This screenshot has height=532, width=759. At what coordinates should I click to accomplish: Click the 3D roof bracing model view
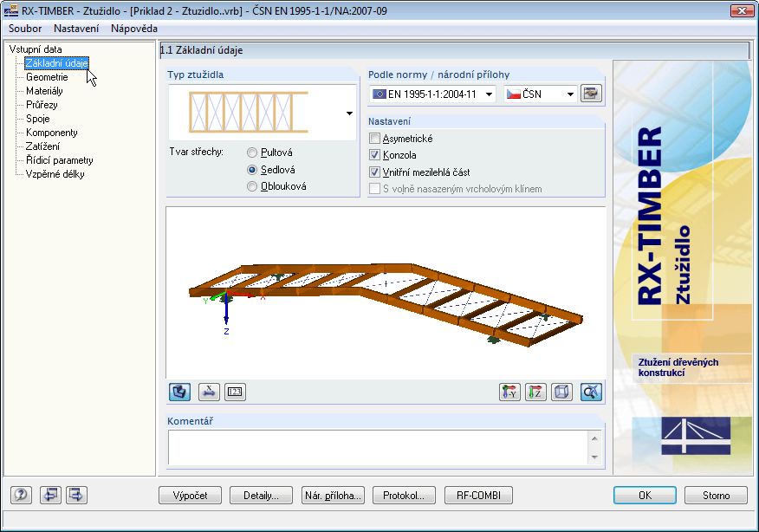pyautogui.click(x=386, y=292)
